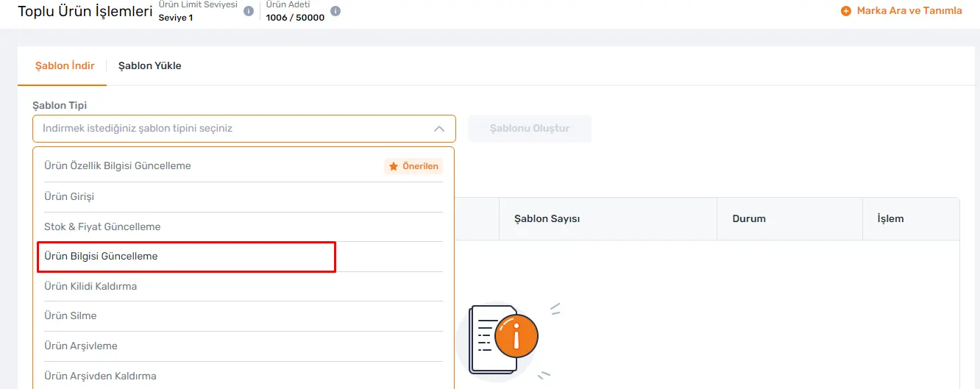Click info icon next to Ürün Limit Seviyesi
Image resolution: width=980 pixels, height=389 pixels.
click(249, 11)
